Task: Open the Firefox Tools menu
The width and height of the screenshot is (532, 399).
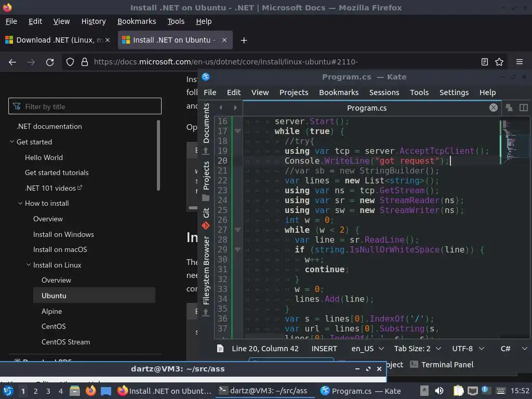Action: pyautogui.click(x=176, y=21)
